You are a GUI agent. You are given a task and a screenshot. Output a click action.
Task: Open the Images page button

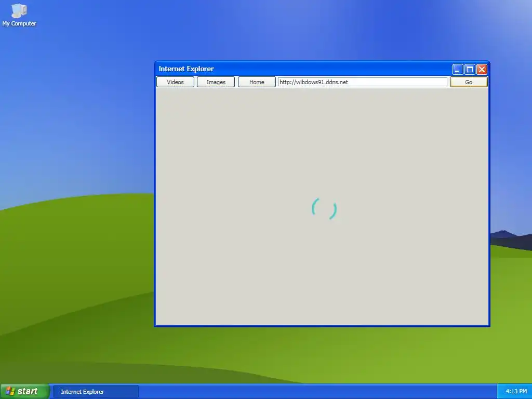pos(216,82)
